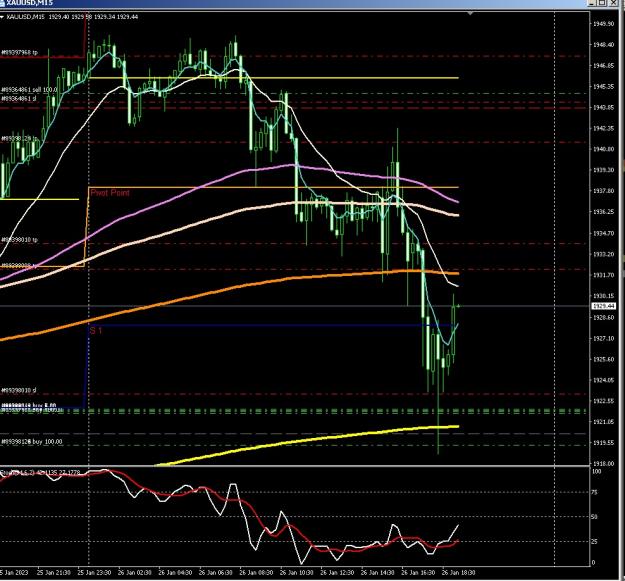Click the 1948.40 price axis value
The width and height of the screenshot is (625, 581).
click(603, 45)
